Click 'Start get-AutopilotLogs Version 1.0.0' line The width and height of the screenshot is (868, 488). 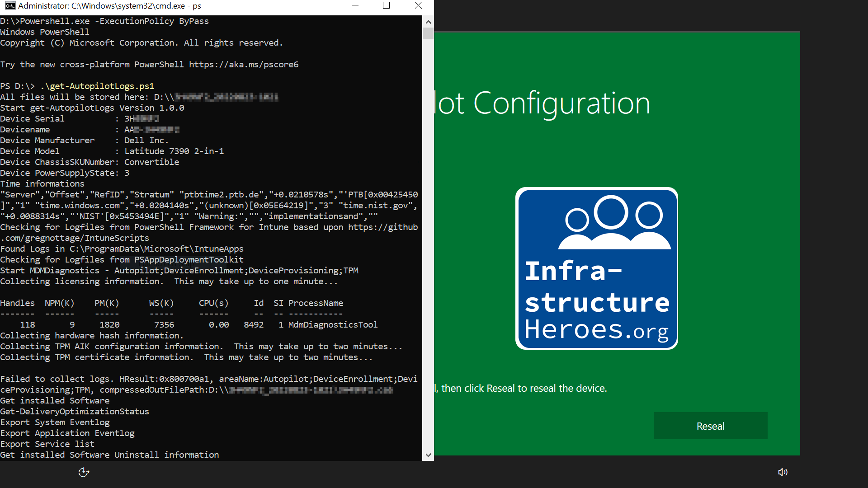(92, 108)
